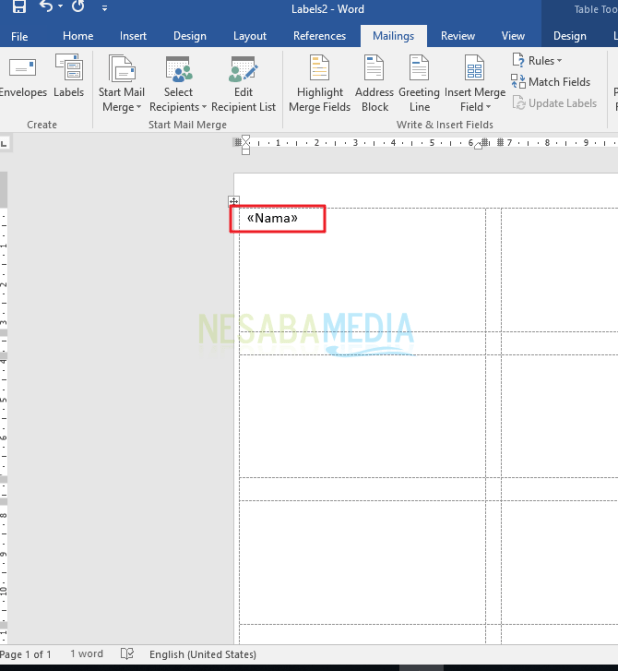Insert an Address Block
The height and width of the screenshot is (671, 618).
pos(375,84)
